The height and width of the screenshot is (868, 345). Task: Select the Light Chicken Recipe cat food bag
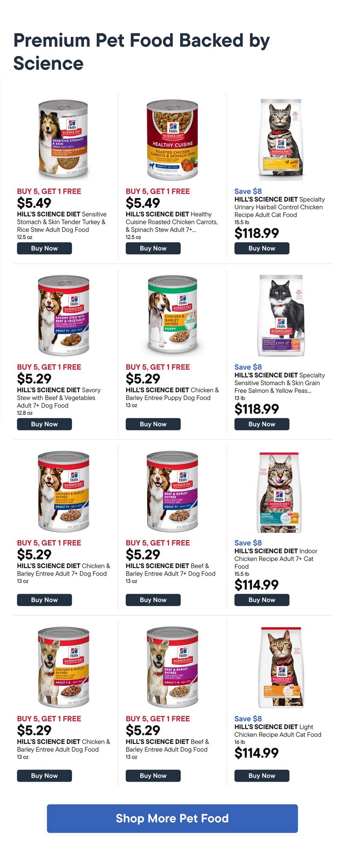pos(281,667)
